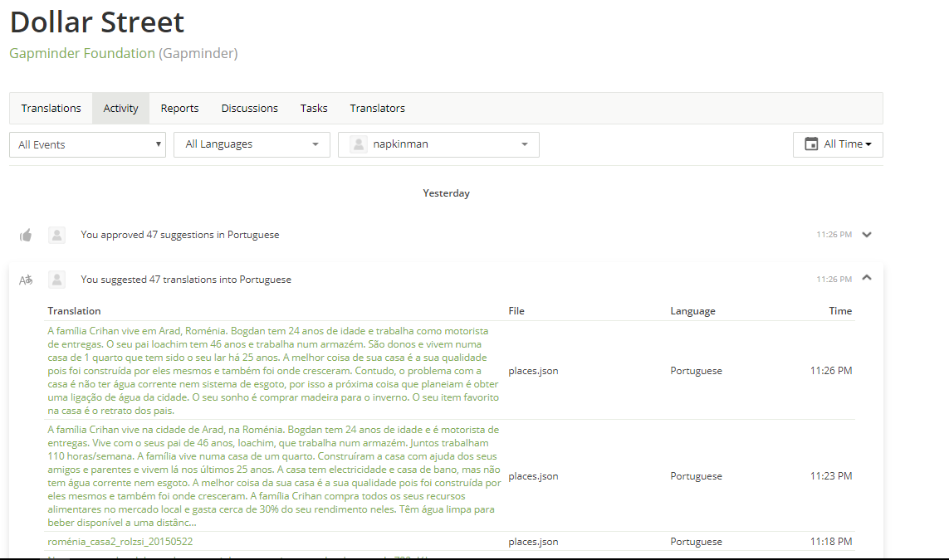Click the Yesterday date heading
949x560 pixels.
pos(446,193)
